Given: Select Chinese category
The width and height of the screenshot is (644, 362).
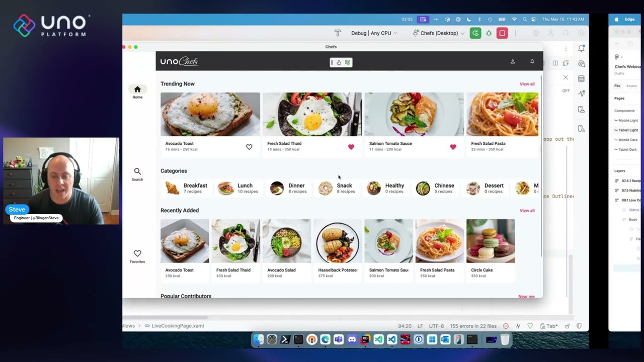Looking at the screenshot, I should (x=435, y=188).
